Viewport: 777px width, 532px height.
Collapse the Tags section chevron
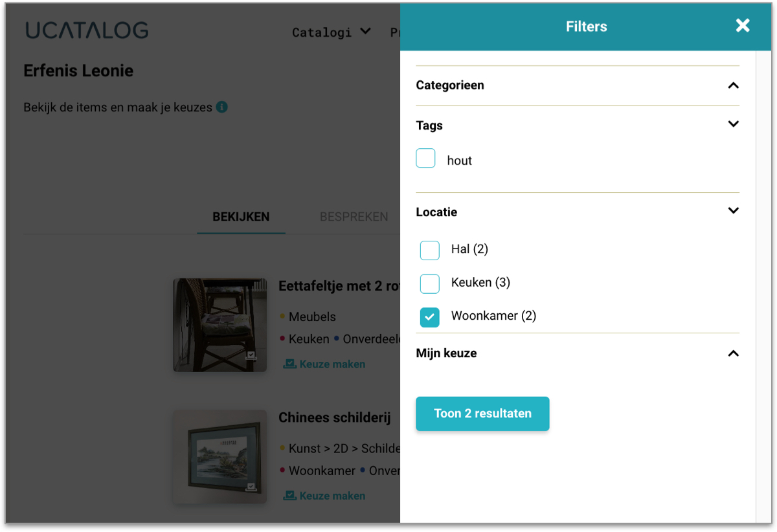[x=733, y=124]
